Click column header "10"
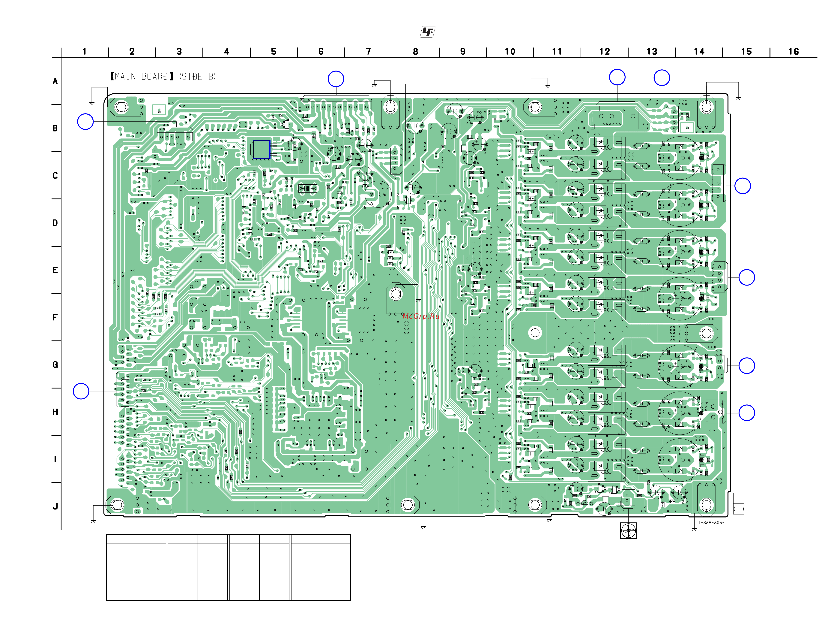 [510, 51]
